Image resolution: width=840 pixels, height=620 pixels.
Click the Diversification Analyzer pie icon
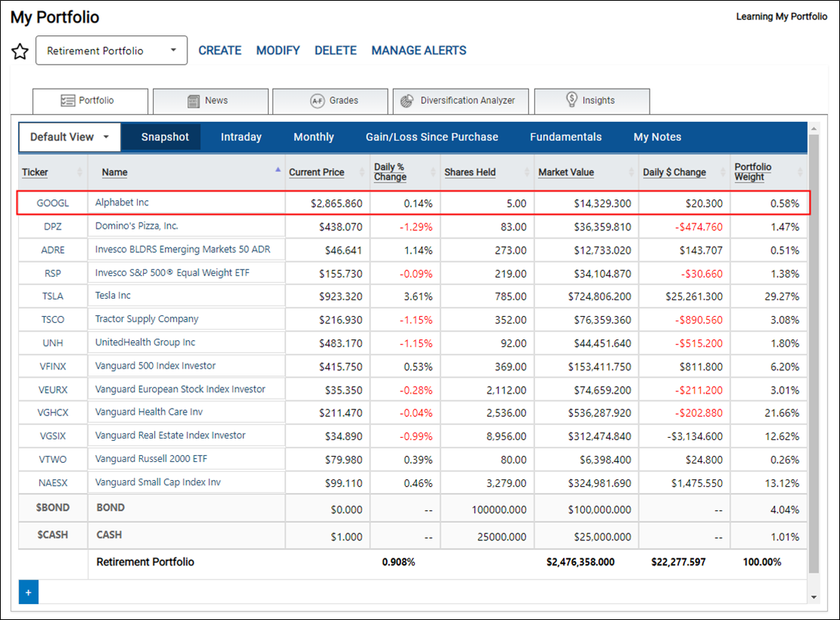[x=407, y=101]
